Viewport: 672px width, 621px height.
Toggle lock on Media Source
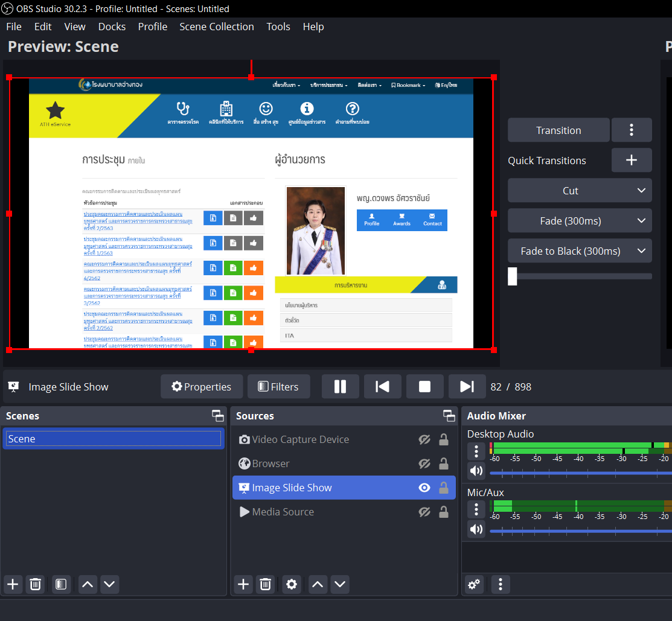coord(444,512)
